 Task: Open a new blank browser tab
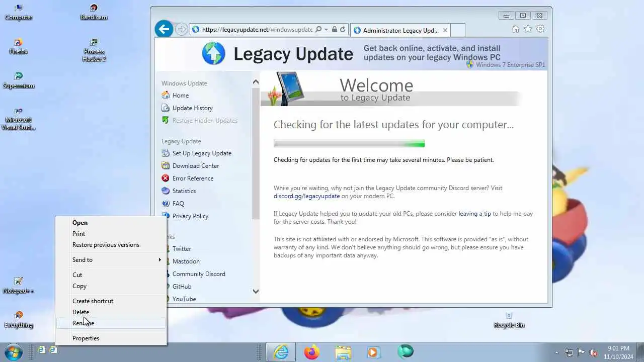tap(457, 30)
